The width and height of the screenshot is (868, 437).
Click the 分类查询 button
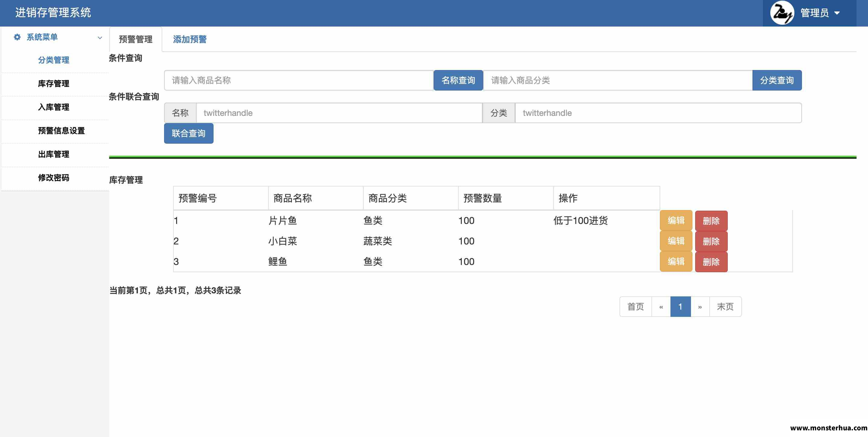coord(777,80)
